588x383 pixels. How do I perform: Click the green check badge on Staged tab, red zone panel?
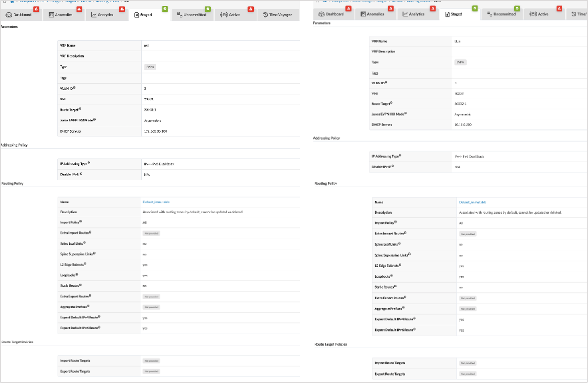click(165, 9)
